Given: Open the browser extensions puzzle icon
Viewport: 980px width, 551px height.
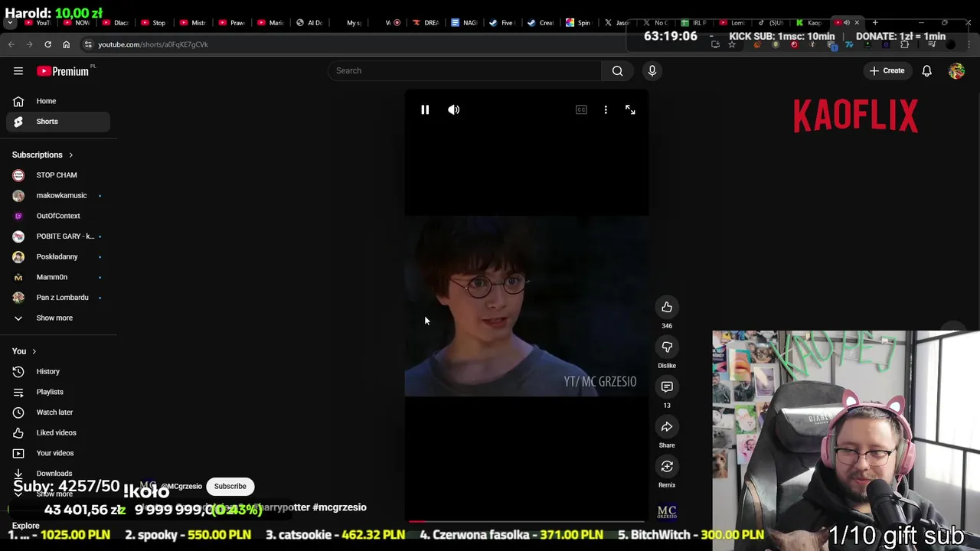Looking at the screenshot, I should click(904, 44).
